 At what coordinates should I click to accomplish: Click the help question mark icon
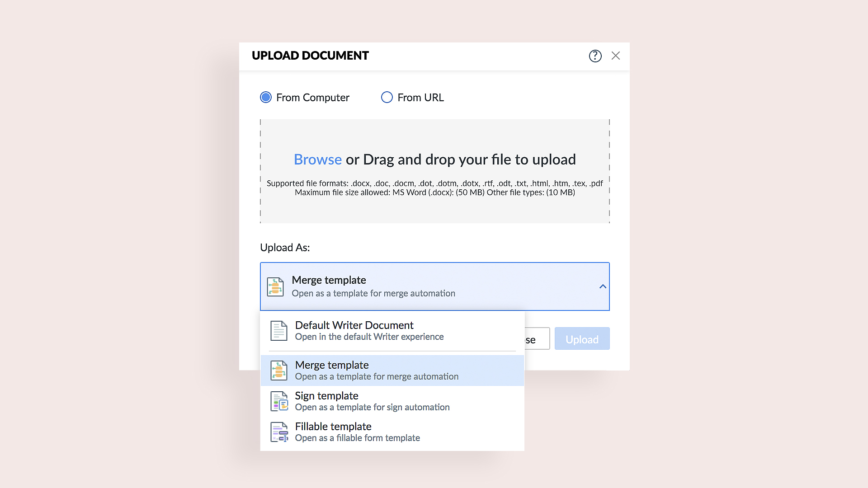click(595, 56)
